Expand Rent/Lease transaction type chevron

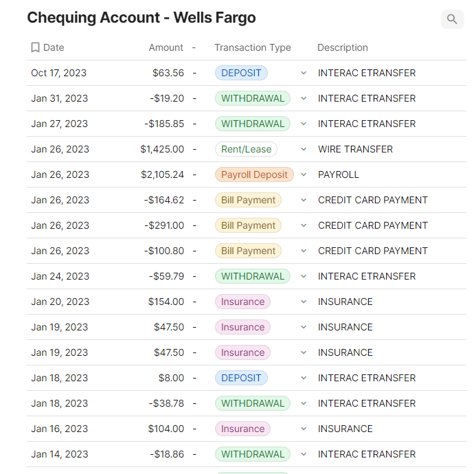tap(304, 149)
